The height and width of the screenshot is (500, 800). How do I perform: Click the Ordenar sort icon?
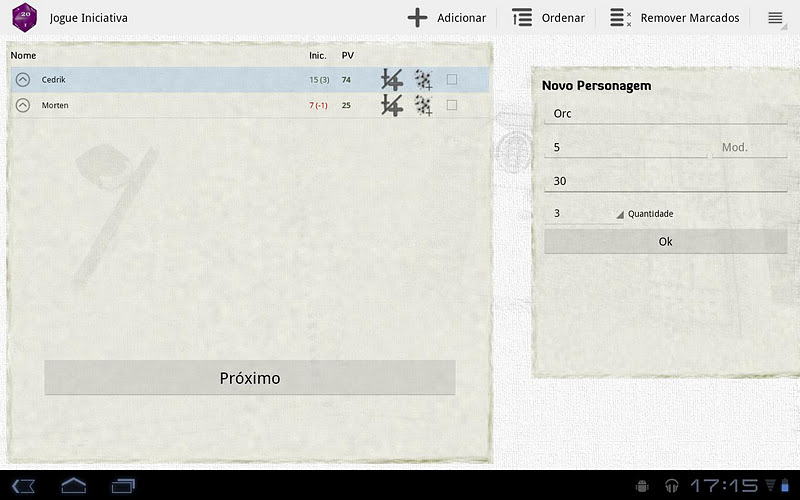click(522, 18)
